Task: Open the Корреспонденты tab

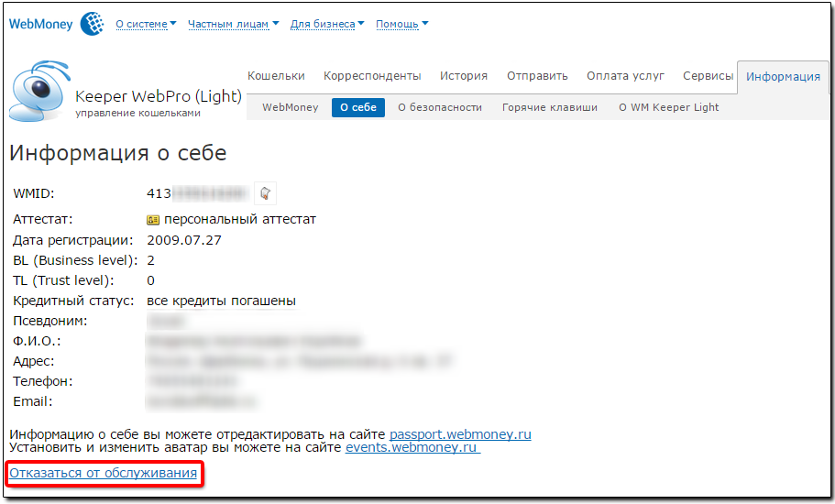Action: (372, 76)
